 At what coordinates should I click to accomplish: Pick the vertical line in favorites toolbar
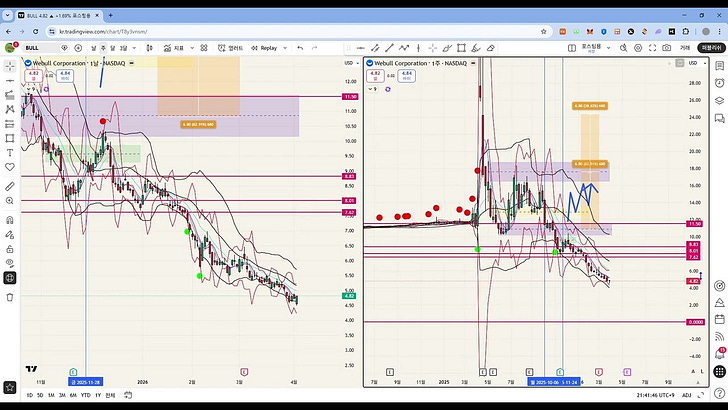pos(418,48)
